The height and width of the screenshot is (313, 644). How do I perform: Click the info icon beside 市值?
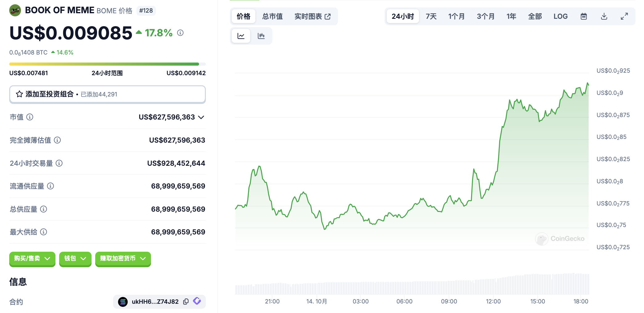30,117
